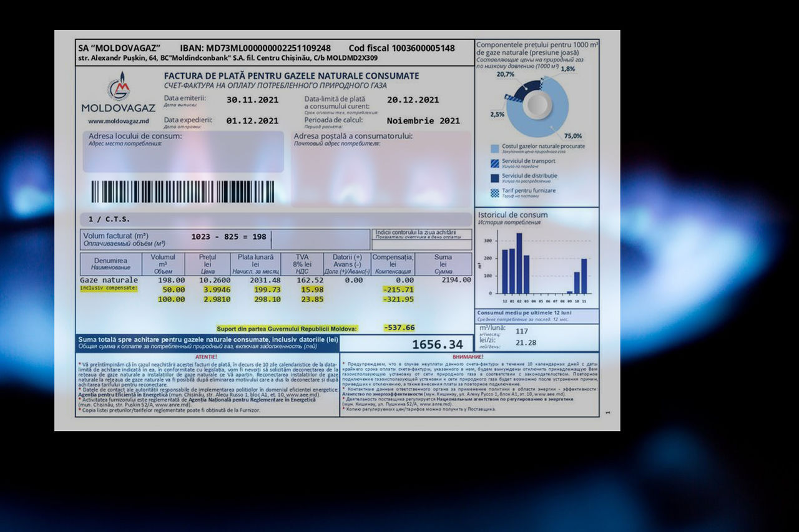Click the 'TVA 8% lei' column header
Screen dimensions: 799x532
tap(301, 263)
